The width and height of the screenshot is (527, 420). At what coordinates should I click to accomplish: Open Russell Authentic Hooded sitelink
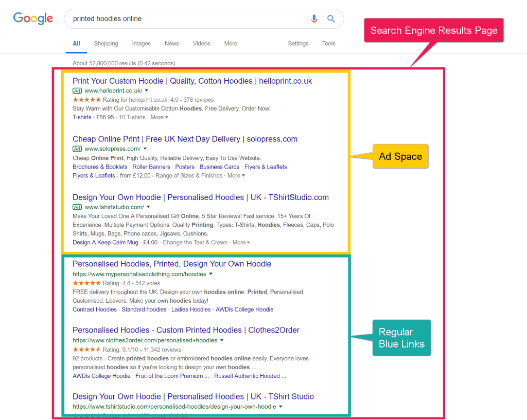pos(250,376)
